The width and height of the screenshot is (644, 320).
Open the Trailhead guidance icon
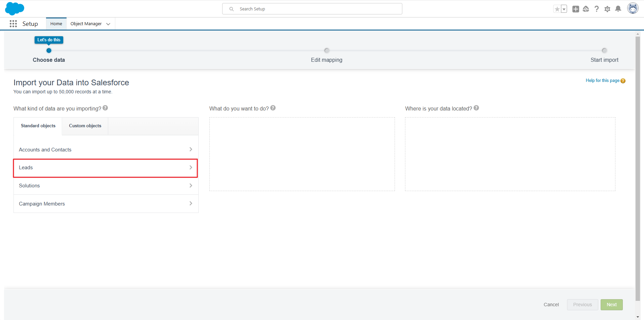click(x=586, y=9)
